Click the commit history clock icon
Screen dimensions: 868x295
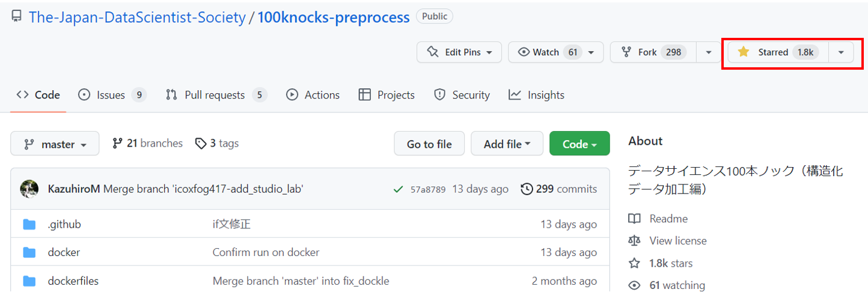(527, 189)
